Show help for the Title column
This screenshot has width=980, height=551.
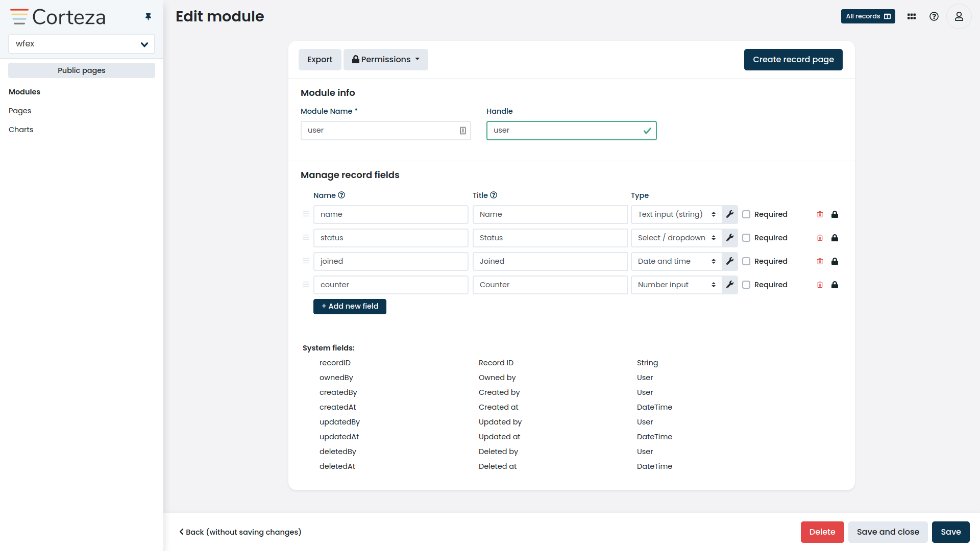tap(494, 195)
